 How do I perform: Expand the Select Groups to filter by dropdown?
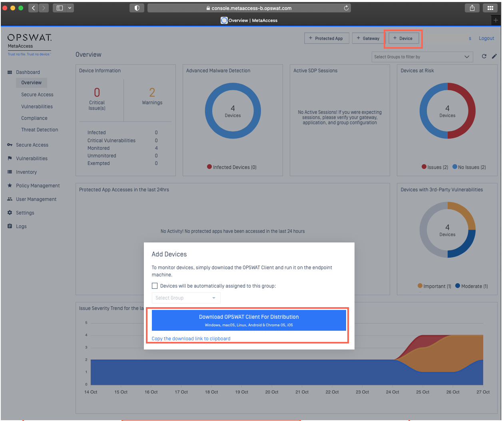pyautogui.click(x=422, y=57)
